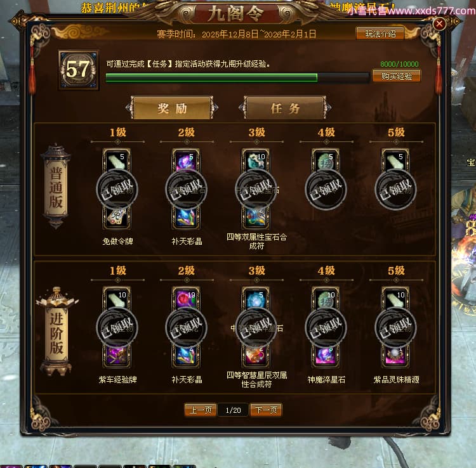
Task: Switch to the 任务 tab
Action: coord(285,108)
